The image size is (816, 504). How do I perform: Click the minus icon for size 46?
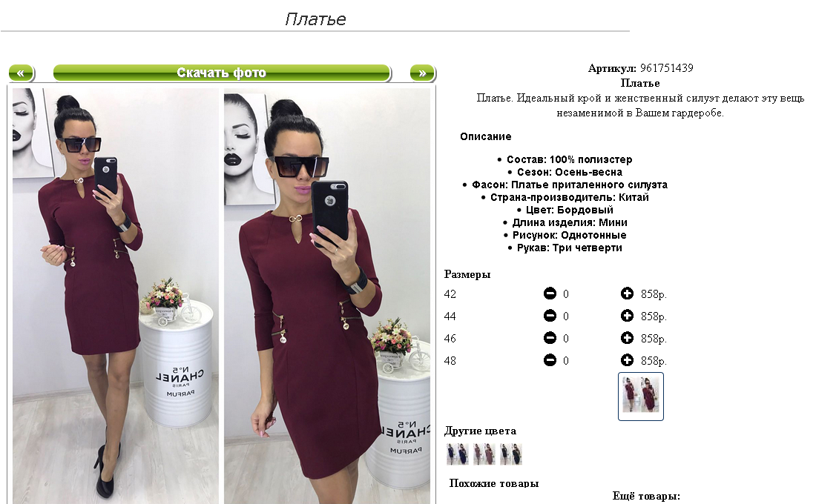[x=550, y=338]
